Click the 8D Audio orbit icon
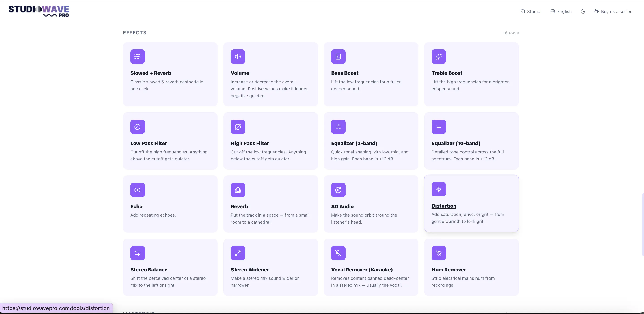 338,190
